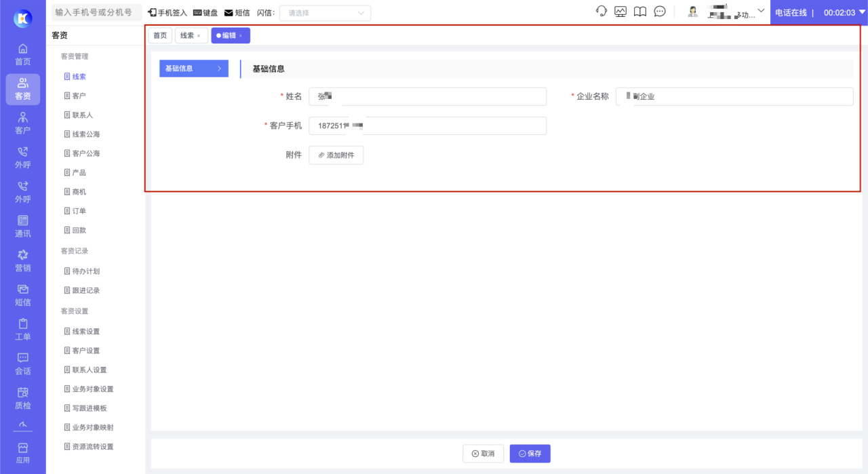Open the 短信 module in left sidebar
This screenshot has height=474, width=868.
tap(22, 296)
